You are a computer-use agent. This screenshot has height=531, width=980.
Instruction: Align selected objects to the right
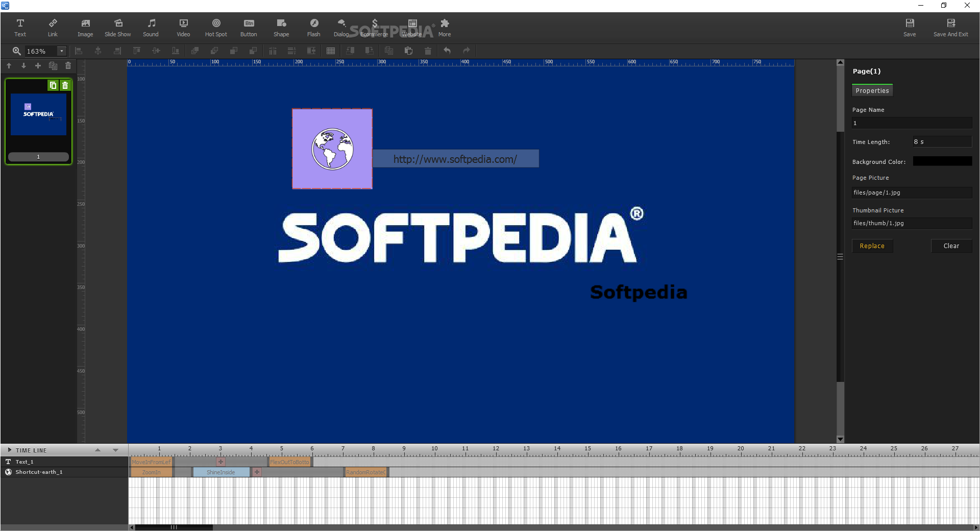pos(117,51)
